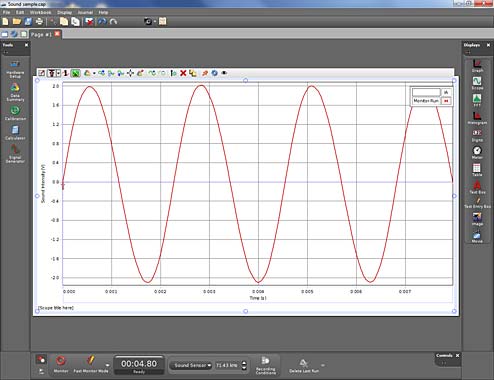Viewport: 494px width, 380px height.
Task: Add an FFT display from the palette
Action: (477, 100)
